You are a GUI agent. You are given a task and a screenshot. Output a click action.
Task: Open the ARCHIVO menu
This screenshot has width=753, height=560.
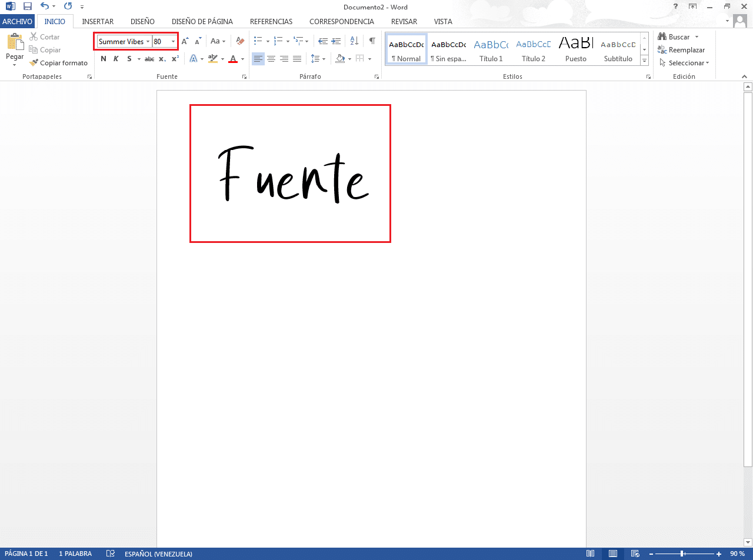click(x=17, y=21)
